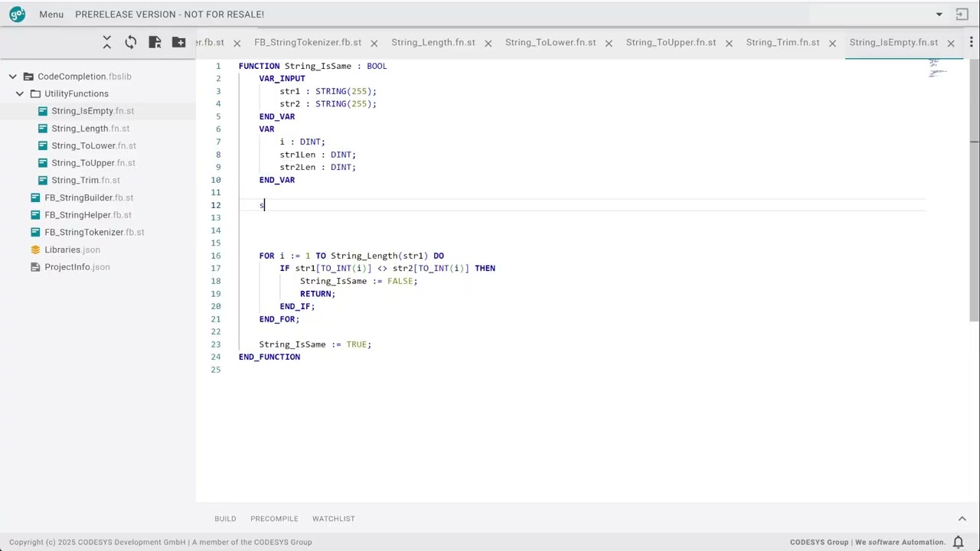Click the Libraries.json stack icon

click(35, 249)
